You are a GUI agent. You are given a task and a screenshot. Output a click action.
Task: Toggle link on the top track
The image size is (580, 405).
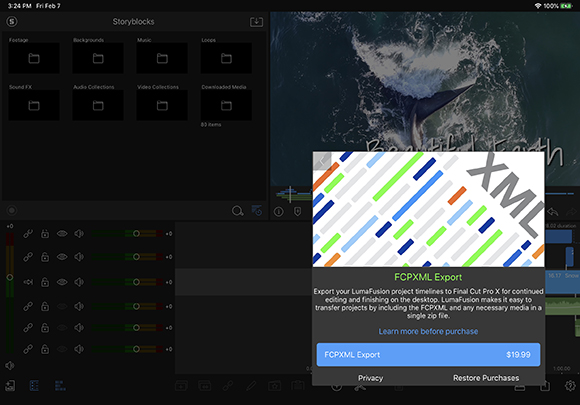point(28,234)
